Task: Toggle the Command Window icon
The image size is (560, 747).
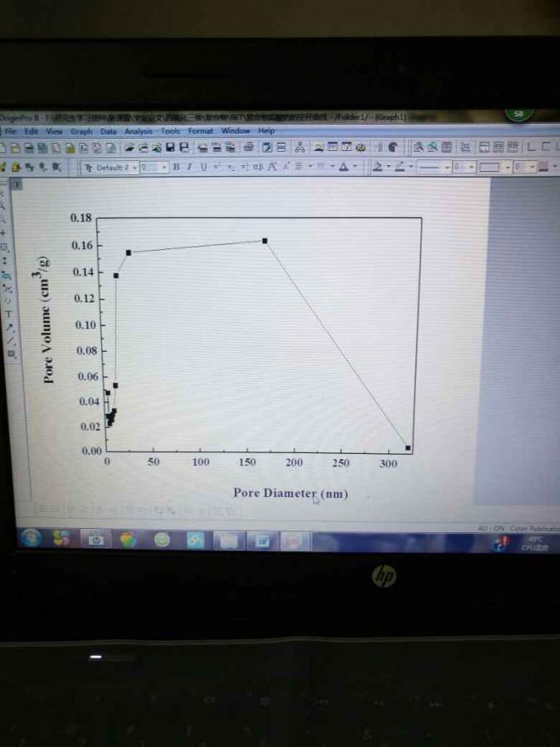Action: click(346, 147)
